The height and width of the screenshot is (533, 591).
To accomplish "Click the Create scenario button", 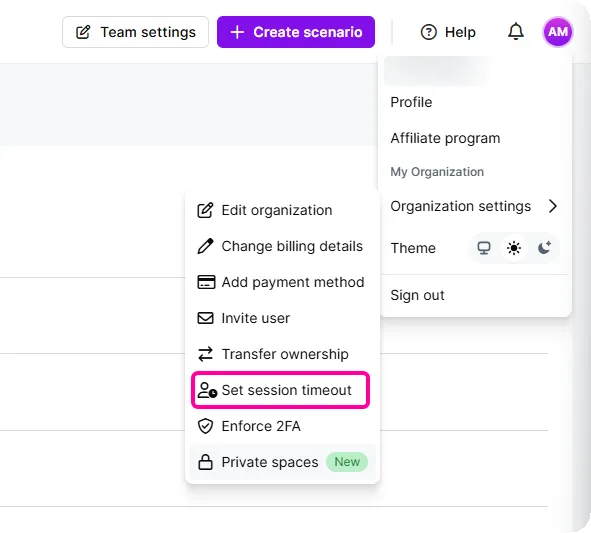I will point(296,32).
